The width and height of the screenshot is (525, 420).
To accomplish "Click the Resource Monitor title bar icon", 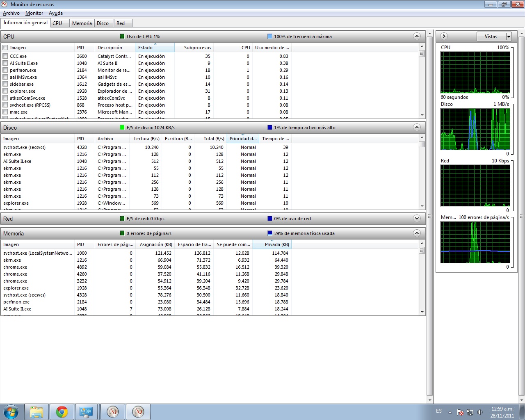I will (x=5, y=5).
